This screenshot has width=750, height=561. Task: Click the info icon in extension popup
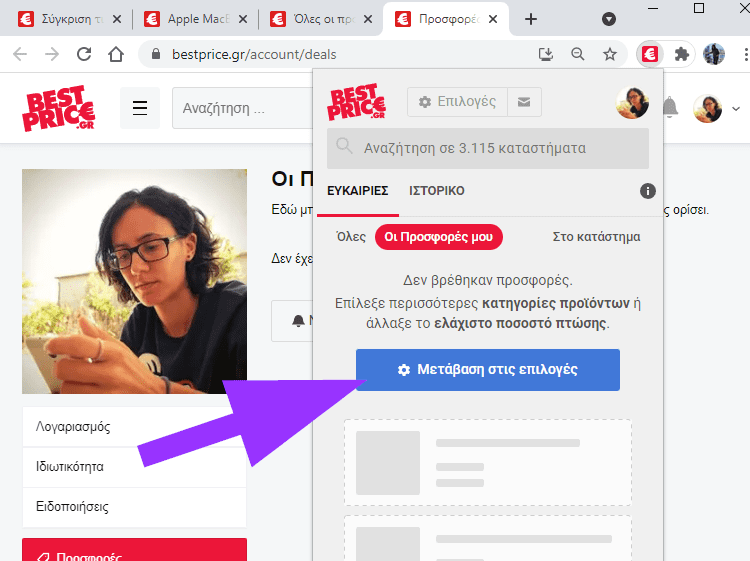coord(648,191)
